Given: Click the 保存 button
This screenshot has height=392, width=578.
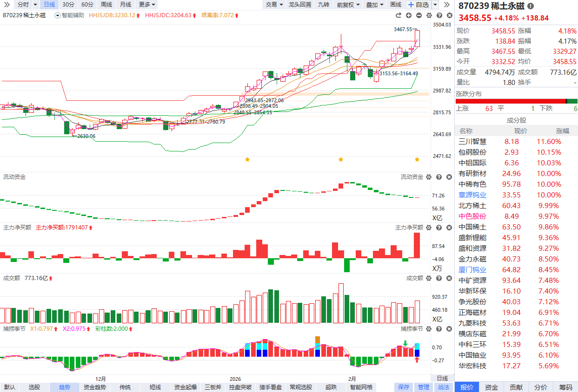Looking at the screenshot, I should pyautogui.click(x=404, y=387).
